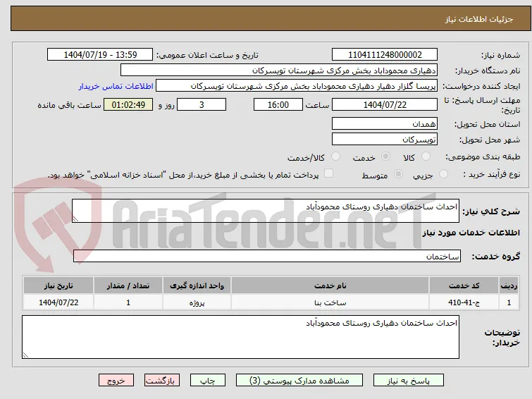Click the نام خدمت column header

pyautogui.click(x=330, y=286)
